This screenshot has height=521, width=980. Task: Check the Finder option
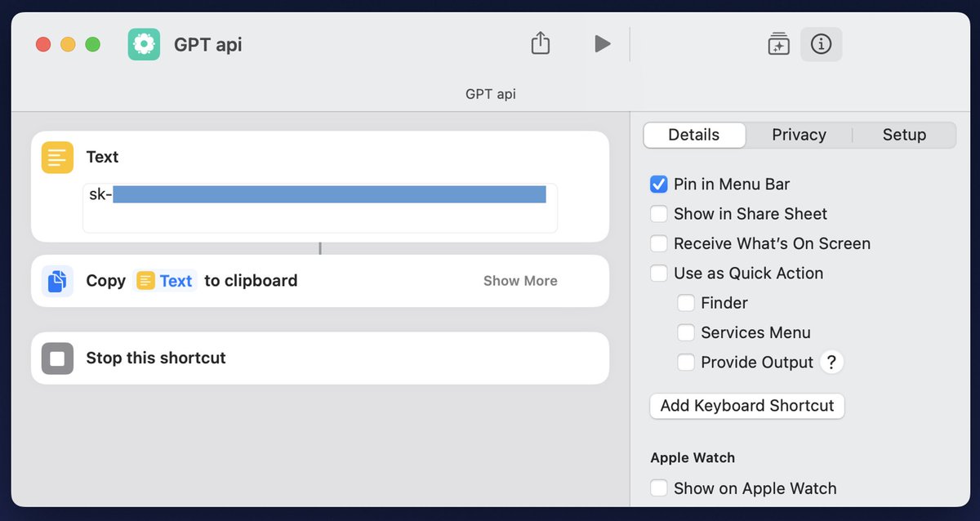(x=686, y=303)
